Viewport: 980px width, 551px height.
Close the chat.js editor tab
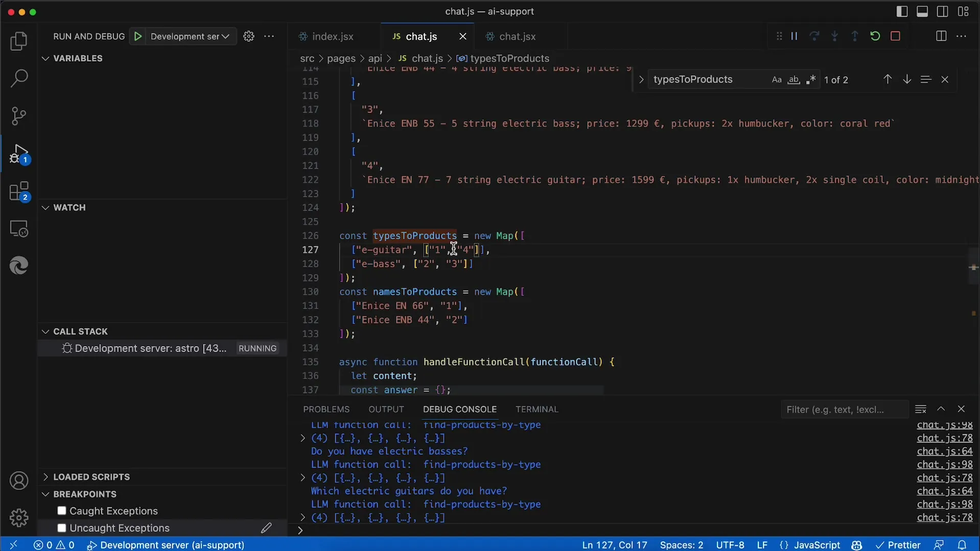463,36
